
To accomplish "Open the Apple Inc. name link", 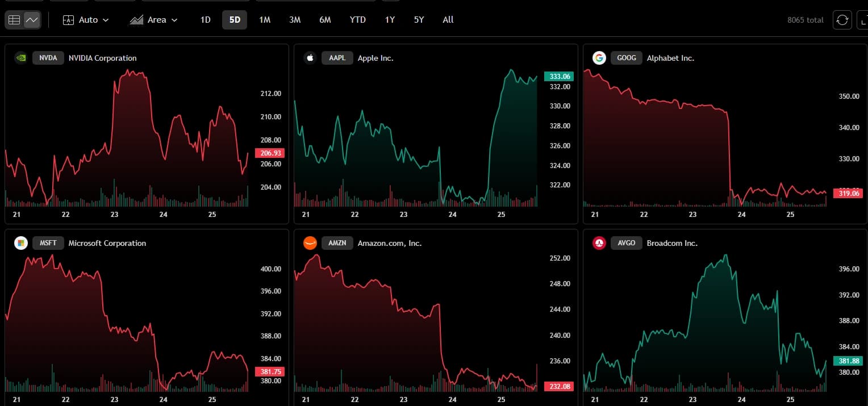I will coord(375,58).
